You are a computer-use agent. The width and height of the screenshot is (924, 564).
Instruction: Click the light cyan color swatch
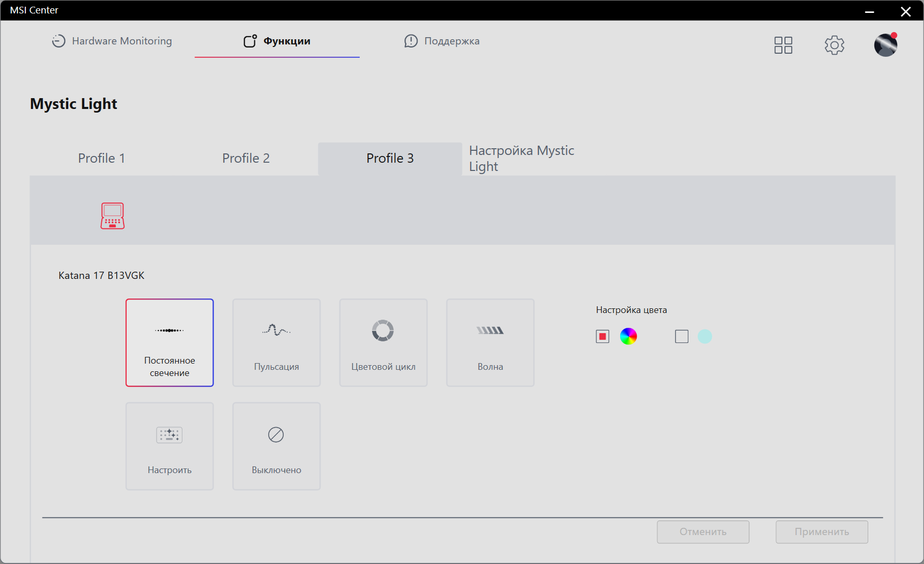[x=705, y=336]
